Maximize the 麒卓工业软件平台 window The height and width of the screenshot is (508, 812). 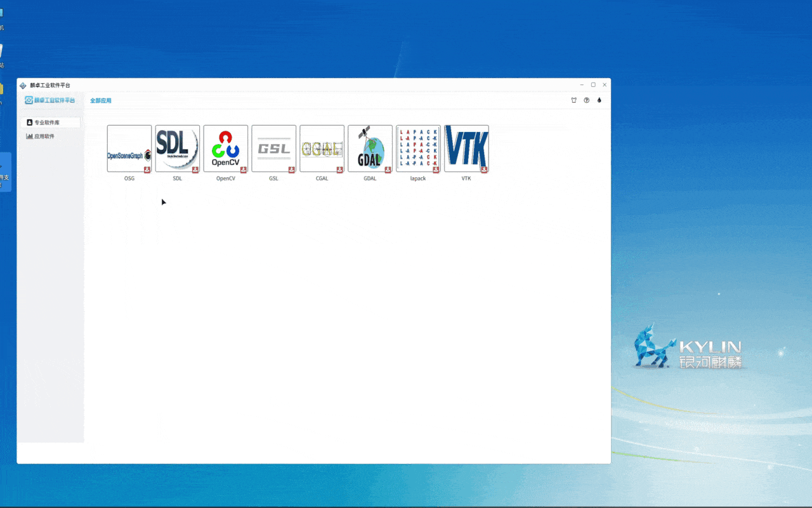pyautogui.click(x=593, y=84)
